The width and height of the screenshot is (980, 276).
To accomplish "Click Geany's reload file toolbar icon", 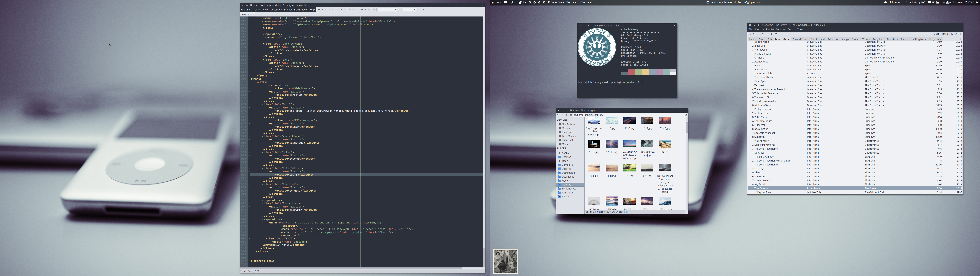I will pos(341,10).
